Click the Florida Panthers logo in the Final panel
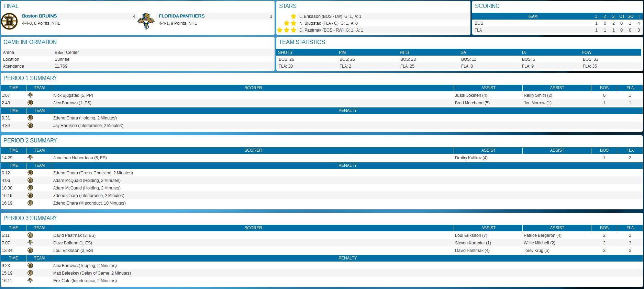The height and width of the screenshot is (289, 644). (x=146, y=21)
